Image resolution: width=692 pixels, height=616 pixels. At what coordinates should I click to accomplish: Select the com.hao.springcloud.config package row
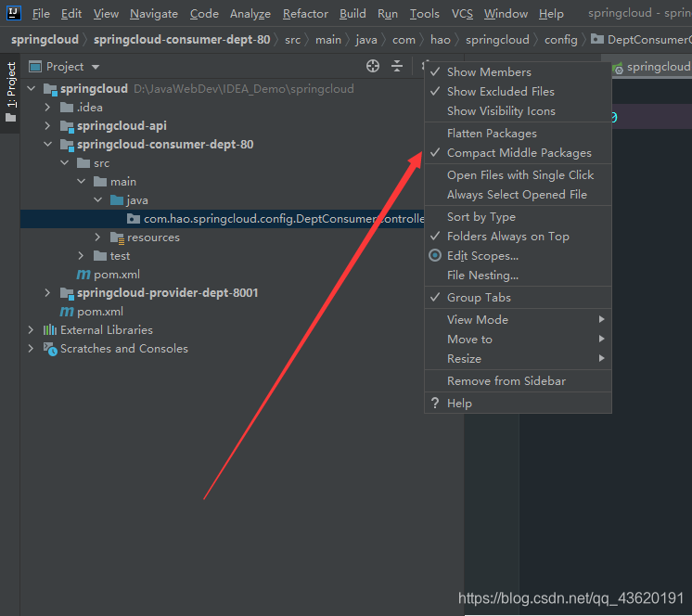tap(223, 219)
